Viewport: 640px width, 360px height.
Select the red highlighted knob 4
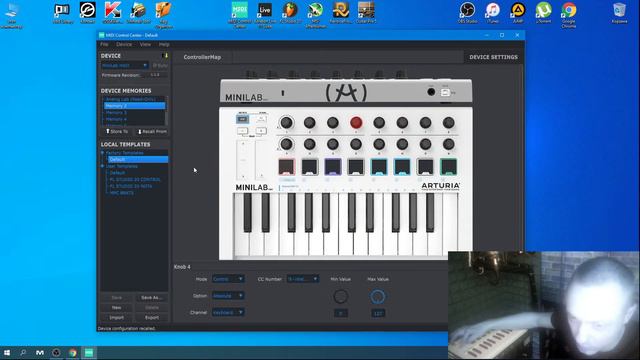tap(356, 122)
